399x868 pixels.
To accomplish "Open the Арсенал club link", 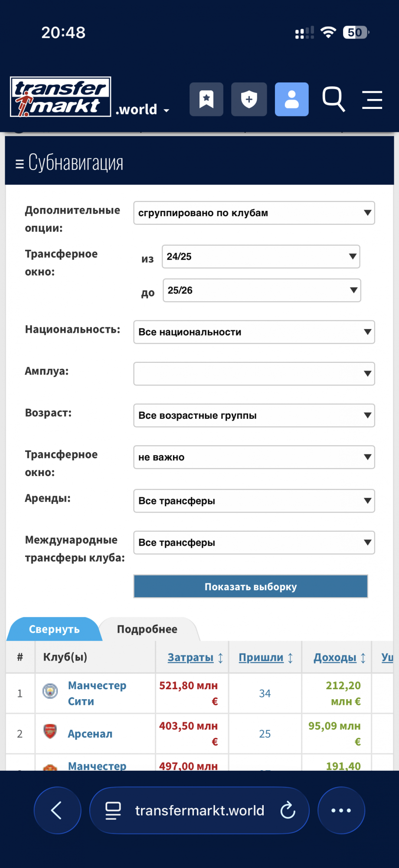I will (x=90, y=734).
